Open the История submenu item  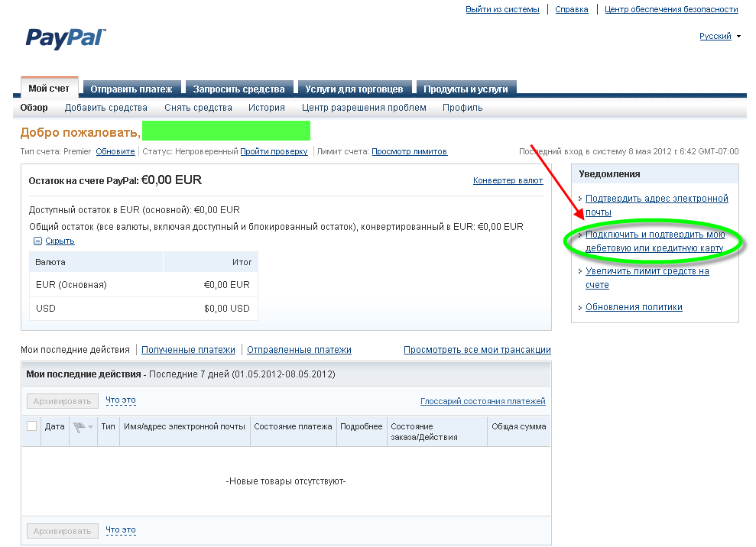266,108
